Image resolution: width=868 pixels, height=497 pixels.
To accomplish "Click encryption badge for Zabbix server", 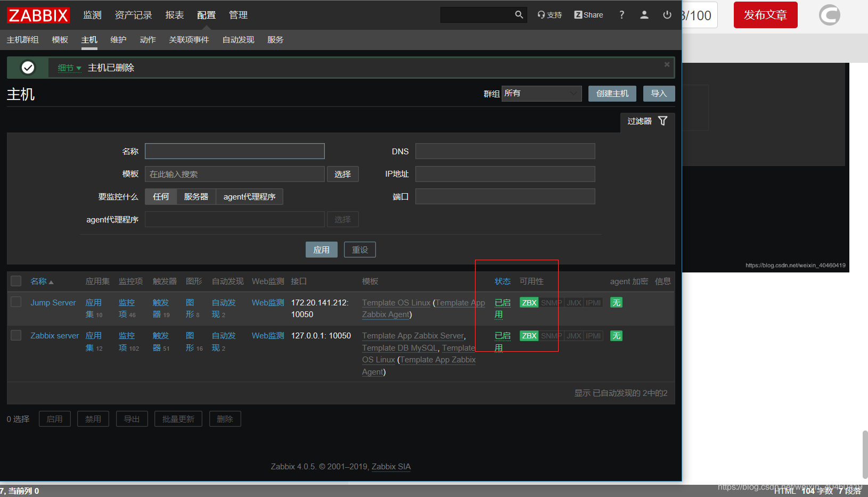I will tap(616, 336).
